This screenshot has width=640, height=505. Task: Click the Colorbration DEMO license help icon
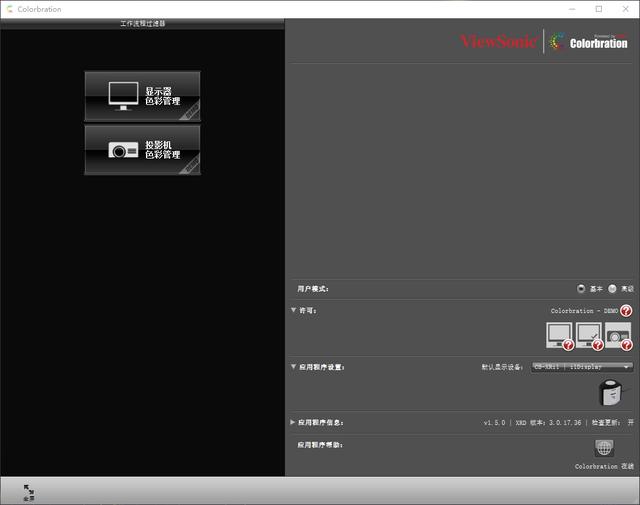click(626, 311)
